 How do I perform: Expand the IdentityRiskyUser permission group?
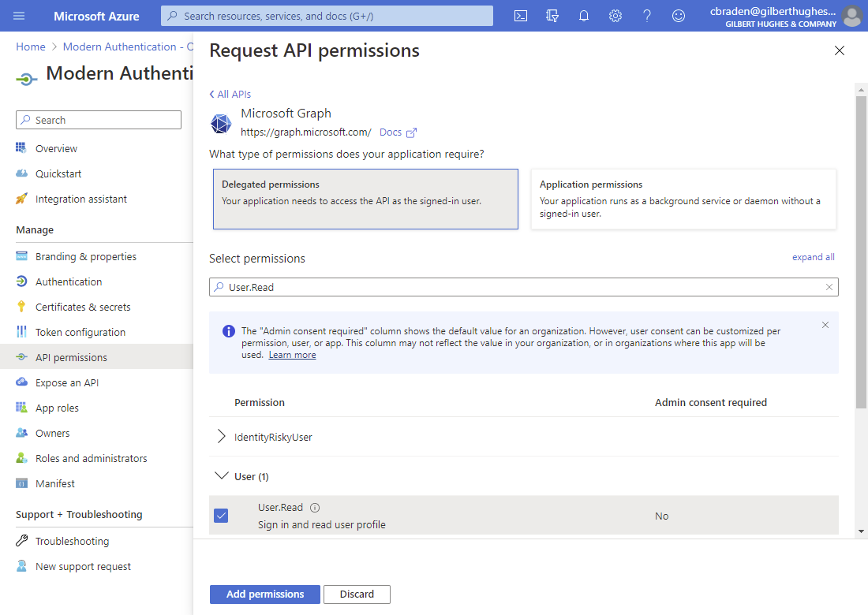[222, 436]
